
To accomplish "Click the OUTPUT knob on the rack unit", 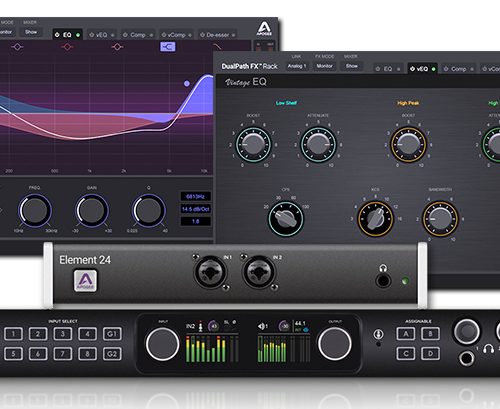I will (334, 344).
